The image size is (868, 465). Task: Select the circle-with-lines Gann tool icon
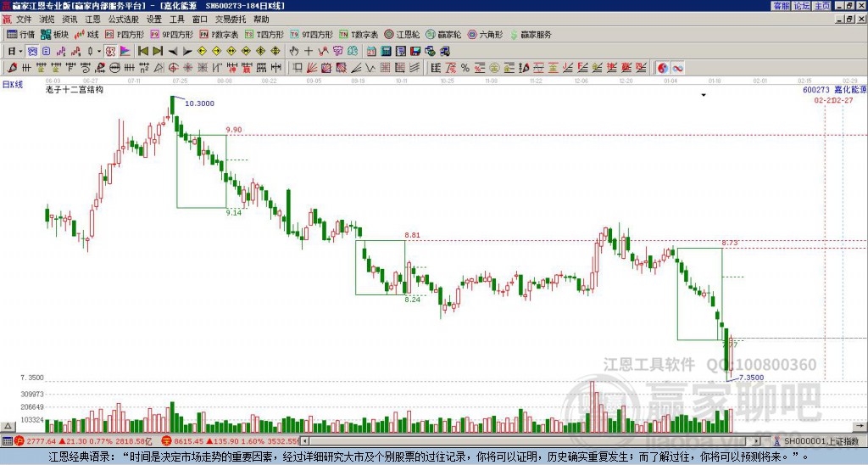[x=114, y=68]
